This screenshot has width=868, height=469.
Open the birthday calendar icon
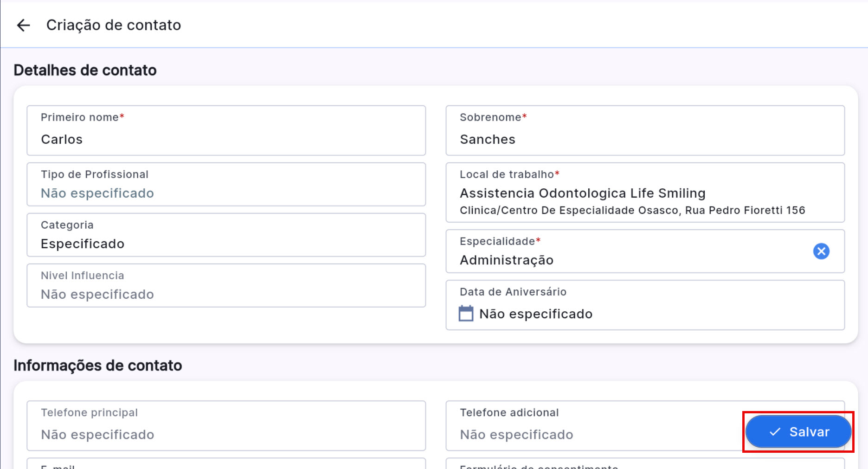click(x=466, y=314)
